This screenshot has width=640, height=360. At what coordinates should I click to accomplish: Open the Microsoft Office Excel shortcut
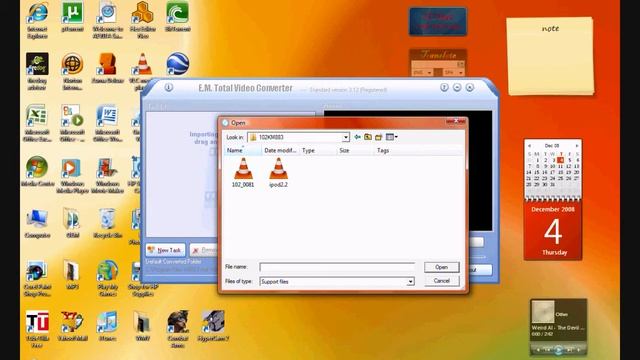coord(37,123)
